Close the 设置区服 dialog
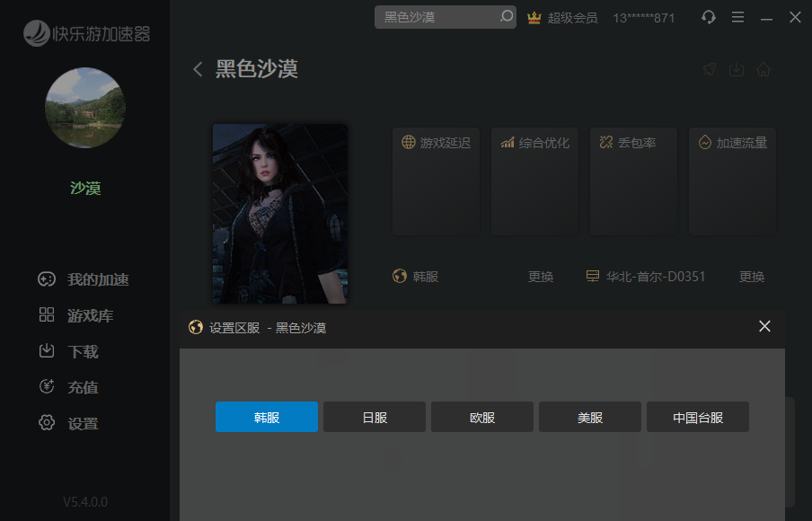The image size is (812, 521). coord(764,326)
